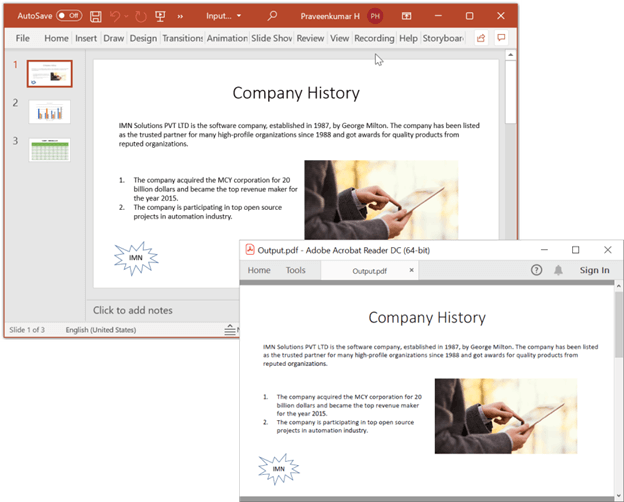Close the Output.pdf document tab
The height and width of the screenshot is (502, 624).
point(411,270)
